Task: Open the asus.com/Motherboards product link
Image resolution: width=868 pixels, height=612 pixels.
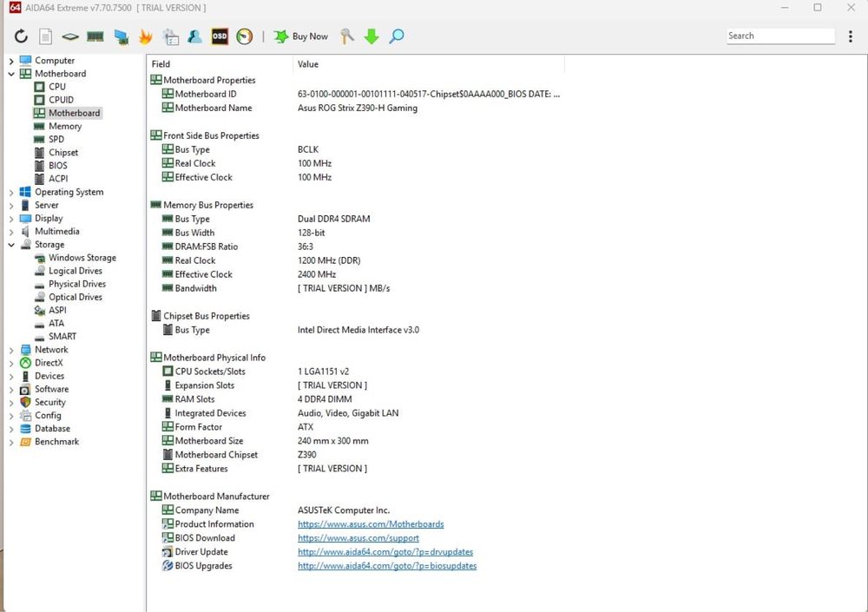Action: click(371, 524)
